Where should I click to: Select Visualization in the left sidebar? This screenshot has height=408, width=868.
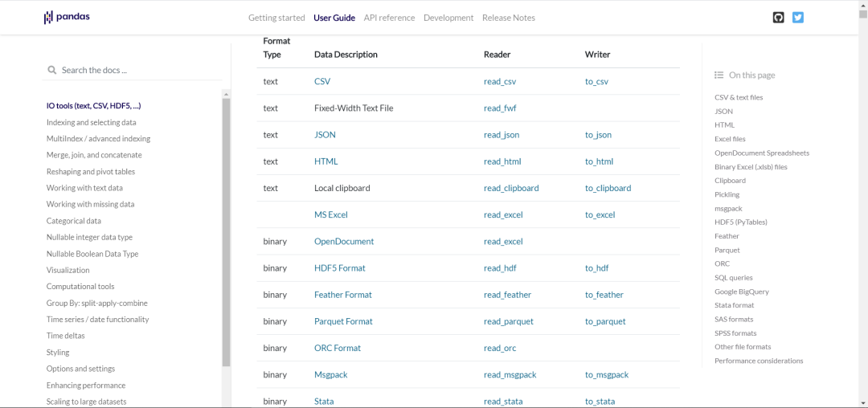(68, 270)
